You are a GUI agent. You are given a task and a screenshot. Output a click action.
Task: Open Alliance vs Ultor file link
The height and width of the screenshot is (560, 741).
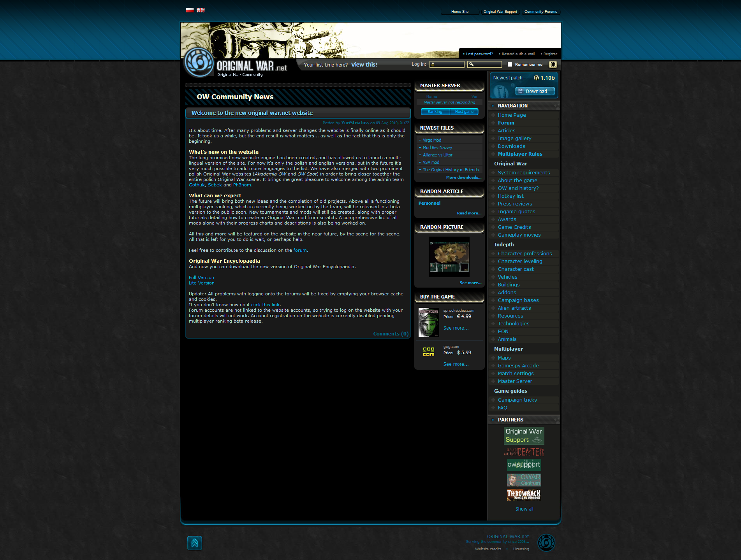(x=438, y=155)
